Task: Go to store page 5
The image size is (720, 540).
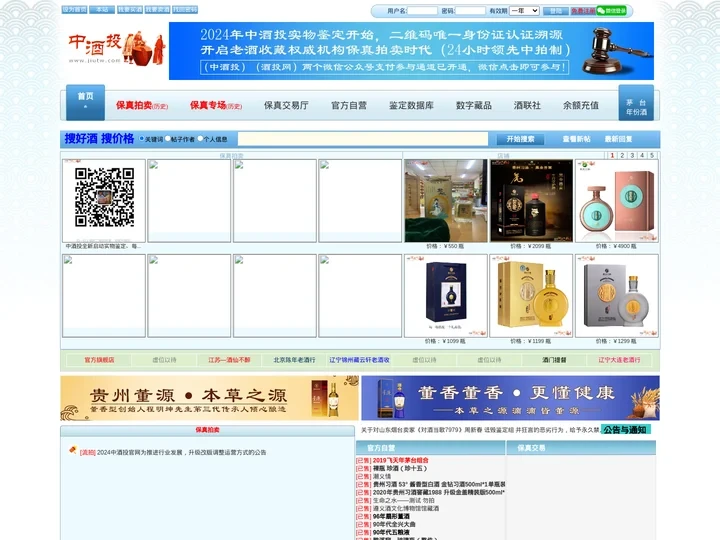Action: (x=652, y=155)
